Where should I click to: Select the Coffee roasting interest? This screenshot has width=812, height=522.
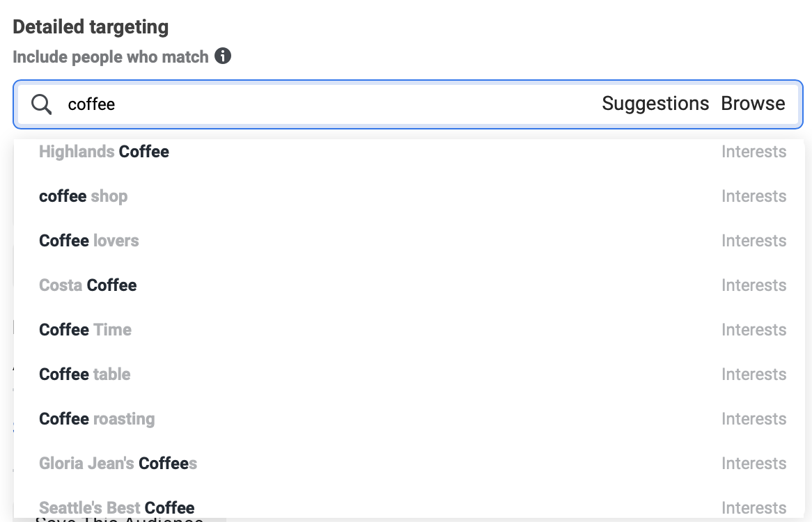pos(97,419)
